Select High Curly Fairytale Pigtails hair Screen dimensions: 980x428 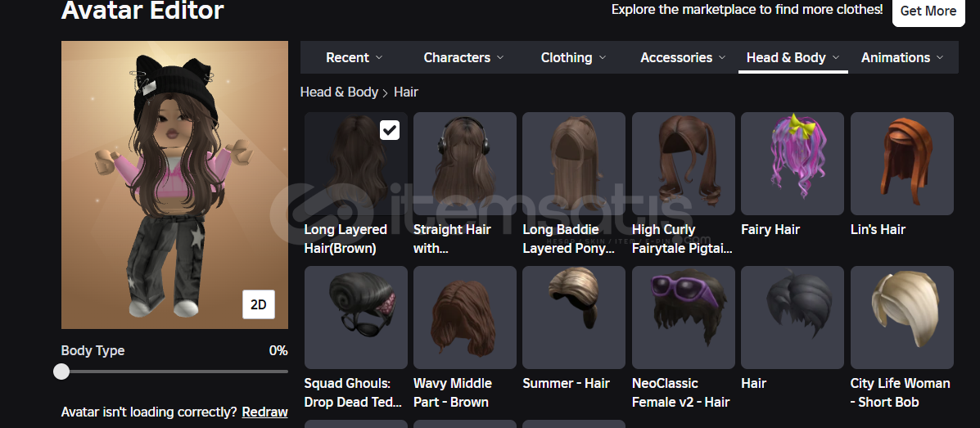click(683, 164)
